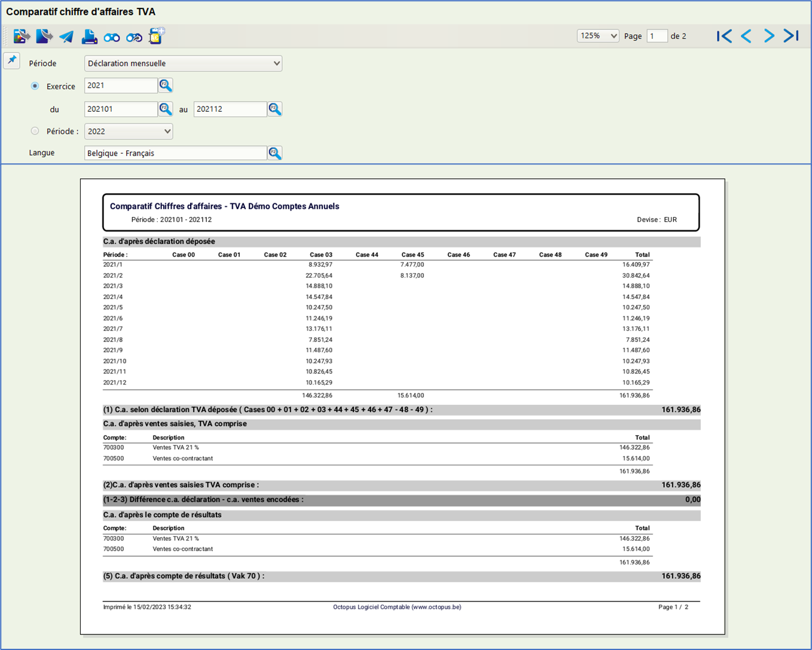The height and width of the screenshot is (650, 812).
Task: Click the Case 03 subtotal 146.322,86
Action: 318,395
